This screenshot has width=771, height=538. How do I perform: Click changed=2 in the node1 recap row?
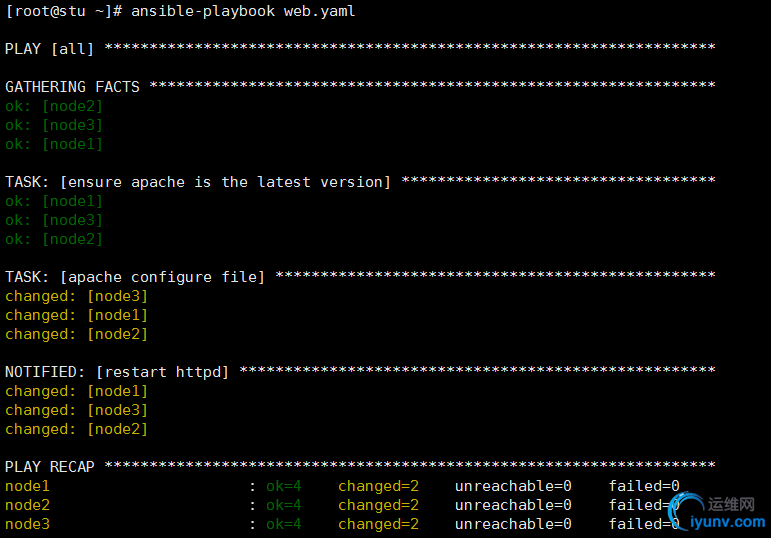point(378,486)
